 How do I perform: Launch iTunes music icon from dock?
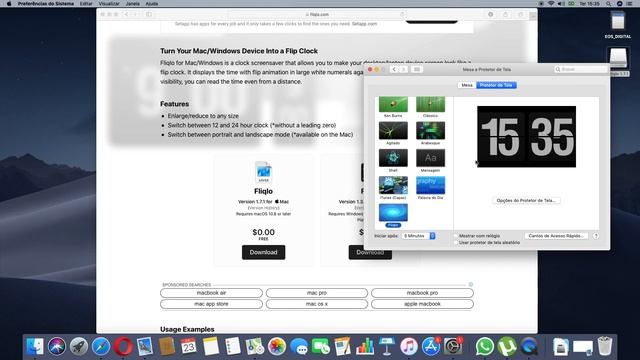point(409,347)
